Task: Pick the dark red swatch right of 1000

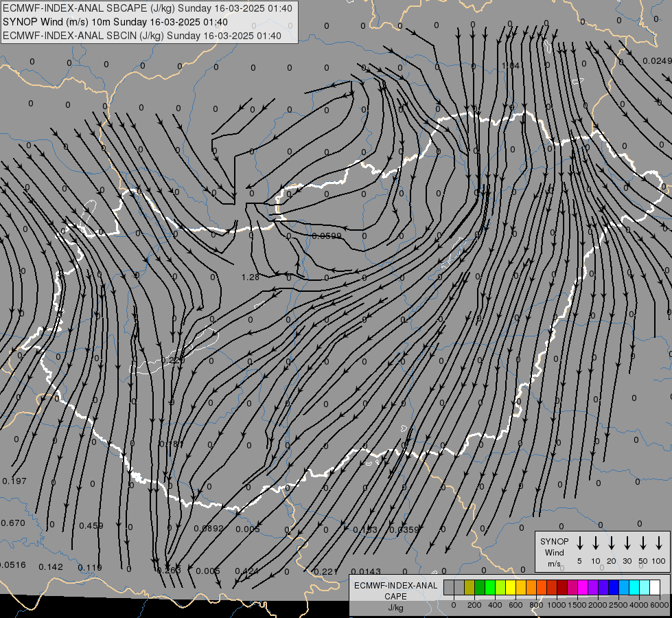Action: [x=562, y=588]
